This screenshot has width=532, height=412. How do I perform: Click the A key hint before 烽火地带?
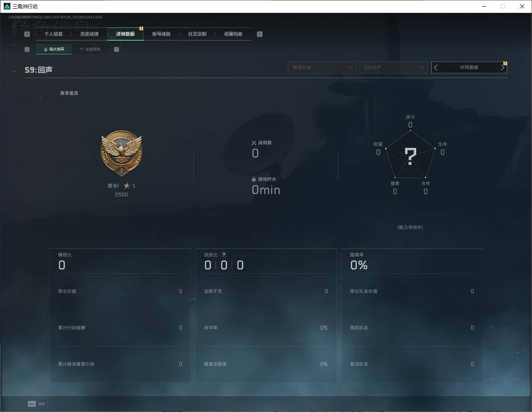[27, 49]
